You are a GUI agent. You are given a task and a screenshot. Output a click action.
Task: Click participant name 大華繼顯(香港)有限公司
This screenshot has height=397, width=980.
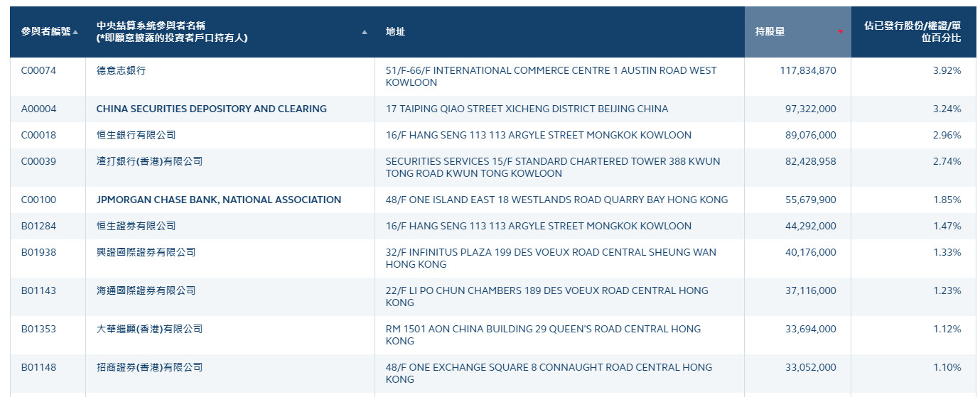[x=149, y=329]
